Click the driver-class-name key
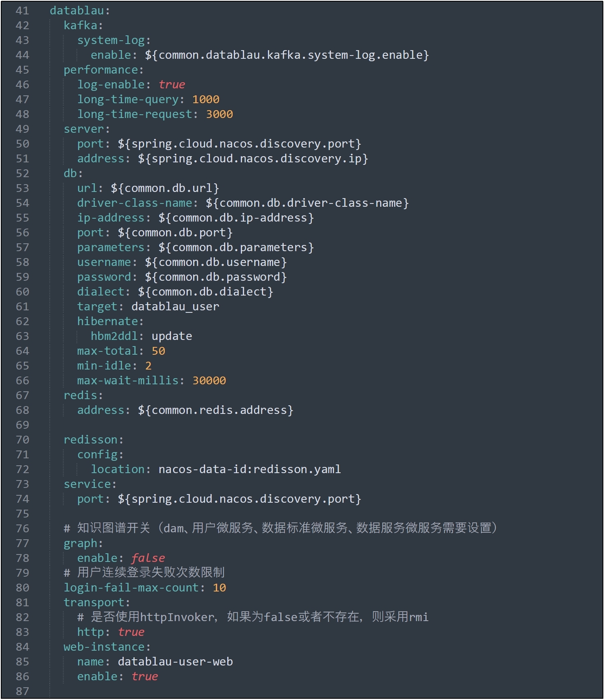This screenshot has height=700, width=605. click(x=135, y=203)
